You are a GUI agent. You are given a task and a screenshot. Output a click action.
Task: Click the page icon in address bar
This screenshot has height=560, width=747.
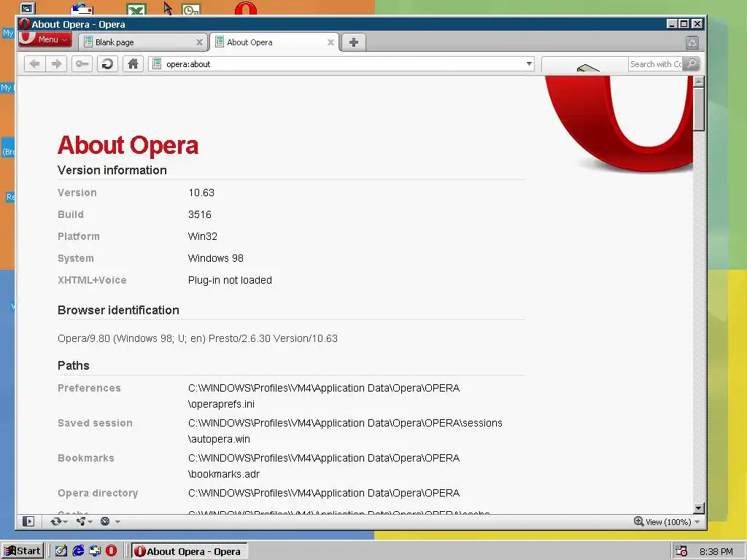click(x=157, y=64)
